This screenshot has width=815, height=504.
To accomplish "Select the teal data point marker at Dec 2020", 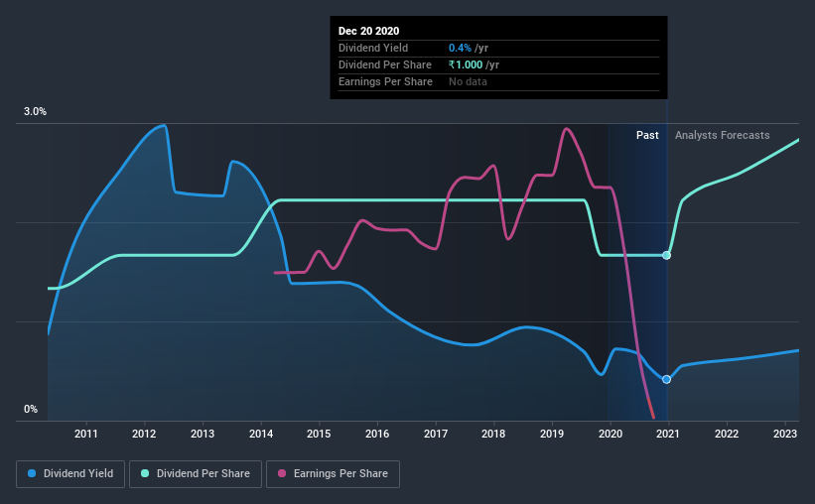I will (x=666, y=255).
